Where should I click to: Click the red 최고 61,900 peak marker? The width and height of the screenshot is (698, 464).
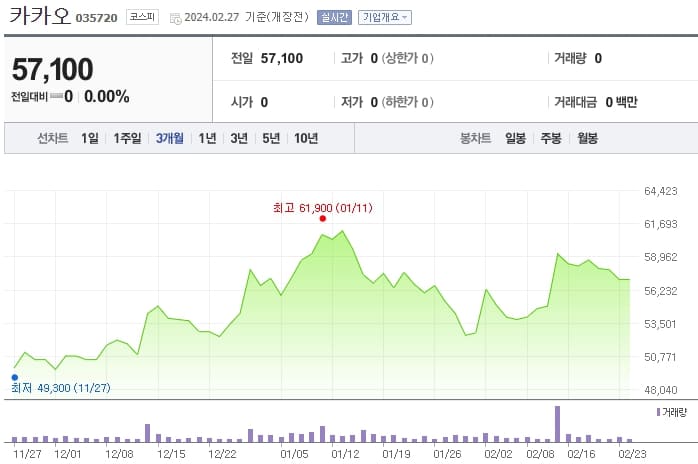323,219
